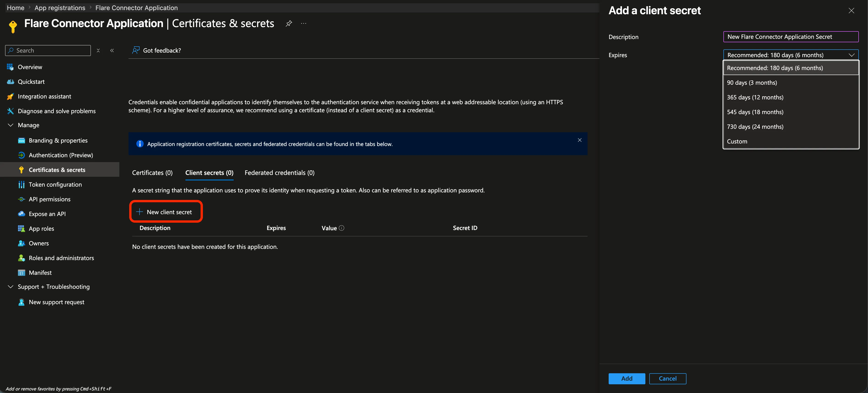
Task: Click the Diagnose and solve problems wrench icon
Action: (11, 111)
